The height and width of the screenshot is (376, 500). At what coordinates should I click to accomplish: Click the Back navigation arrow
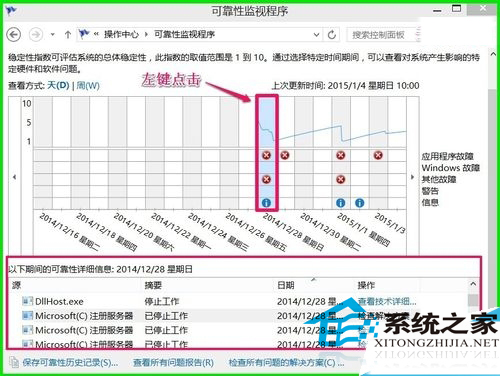[14, 34]
